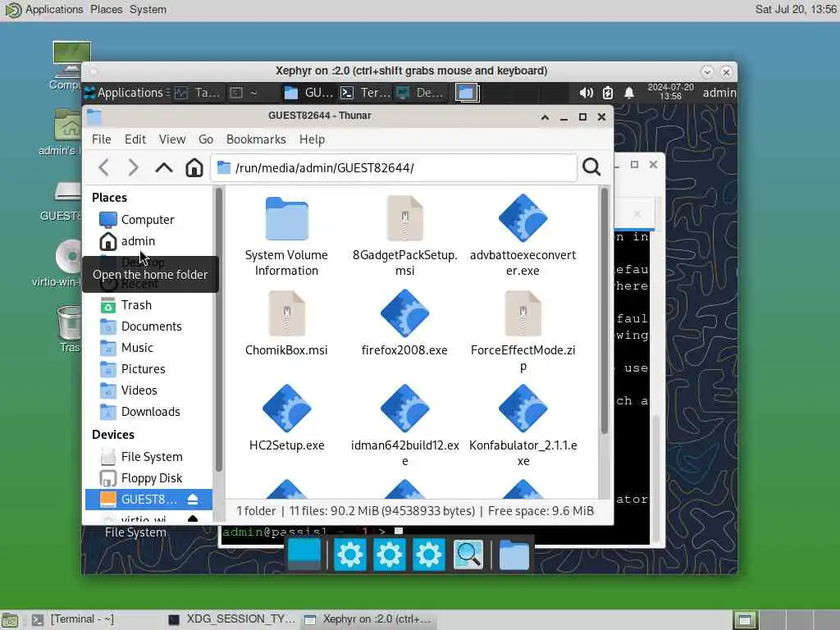Click the Sat Jul 20, 13:56 top clock
Viewport: 840px width, 630px height.
pyautogui.click(x=796, y=10)
